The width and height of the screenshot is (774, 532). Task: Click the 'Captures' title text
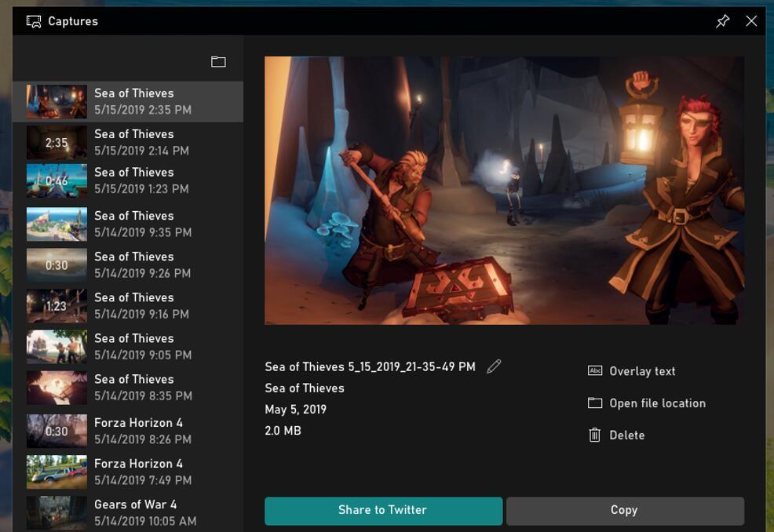click(x=73, y=21)
